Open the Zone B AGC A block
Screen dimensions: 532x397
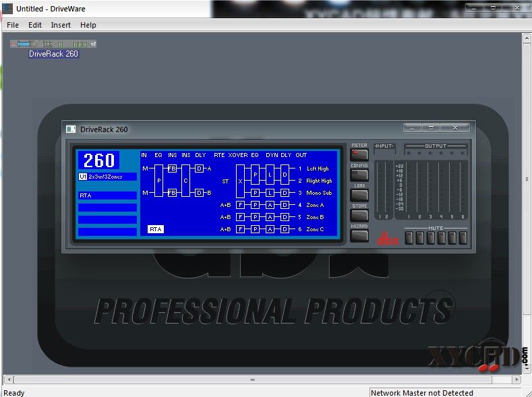[x=270, y=217]
